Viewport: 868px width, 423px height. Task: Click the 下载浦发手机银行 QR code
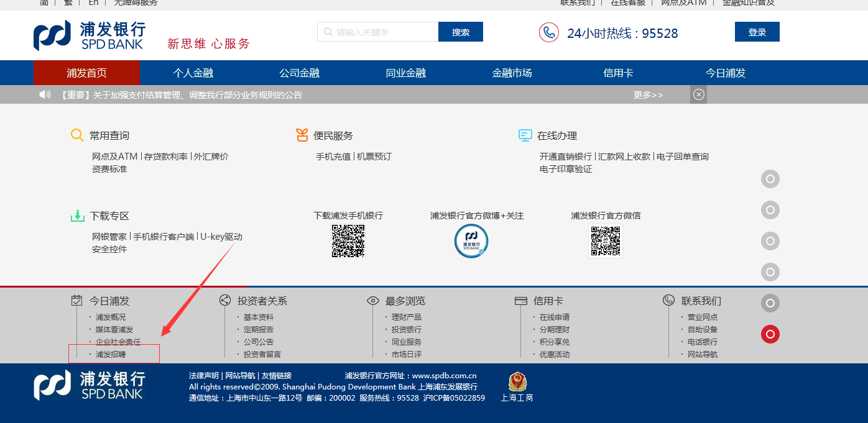point(348,241)
